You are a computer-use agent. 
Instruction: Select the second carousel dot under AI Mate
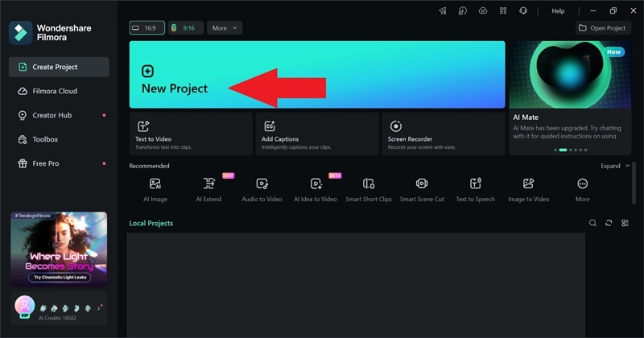(x=563, y=150)
